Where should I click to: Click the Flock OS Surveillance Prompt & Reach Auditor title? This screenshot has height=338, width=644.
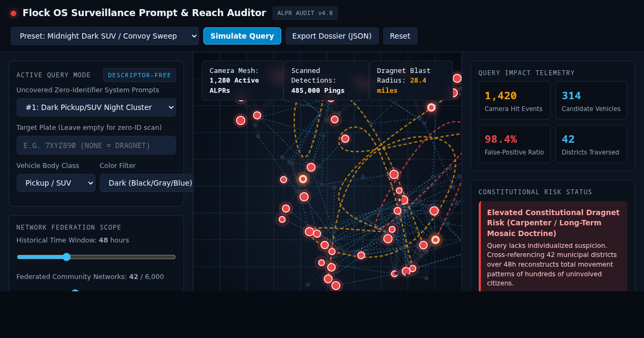point(144,13)
